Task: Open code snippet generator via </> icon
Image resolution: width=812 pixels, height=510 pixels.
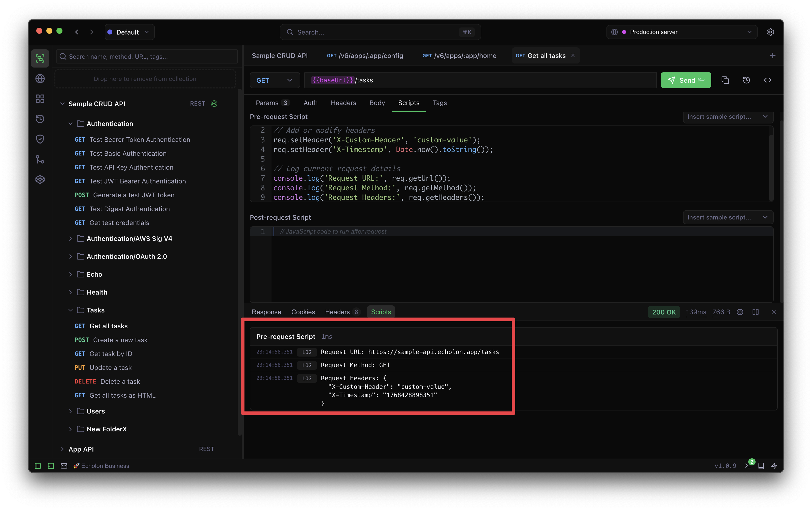Action: pos(768,80)
